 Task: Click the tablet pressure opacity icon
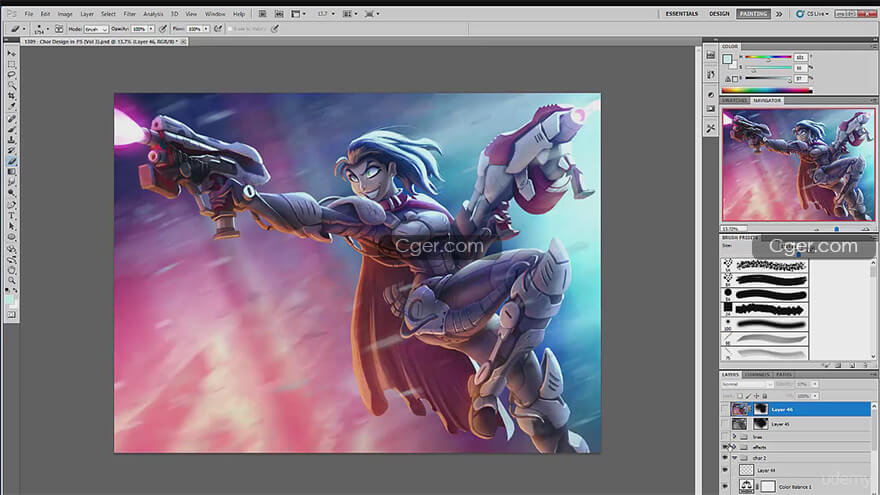163,29
